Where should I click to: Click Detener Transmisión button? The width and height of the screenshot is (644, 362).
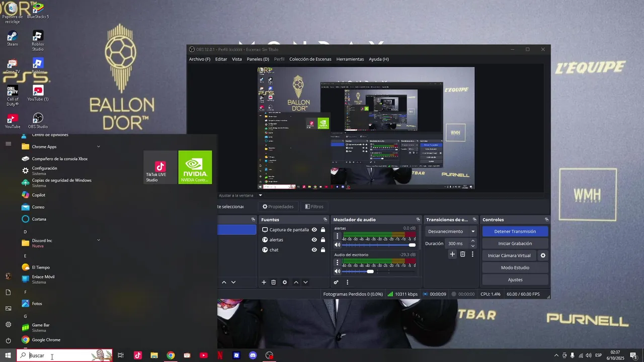tap(515, 231)
